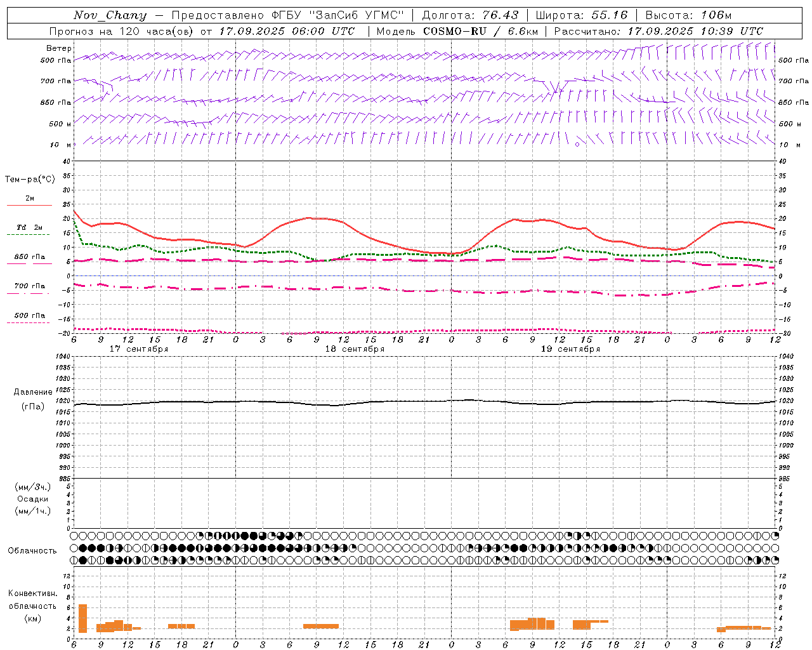Click the 'Долгота: 76.43' longitude text
Image resolution: width=812 pixels, height=650 pixels.
(470, 15)
